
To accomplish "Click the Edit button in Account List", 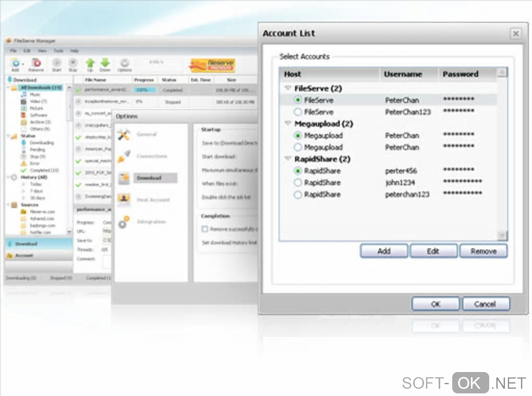I will (433, 251).
